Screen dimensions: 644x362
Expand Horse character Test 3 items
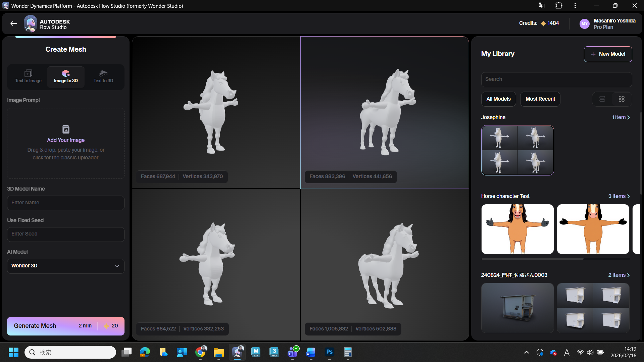coord(619,196)
